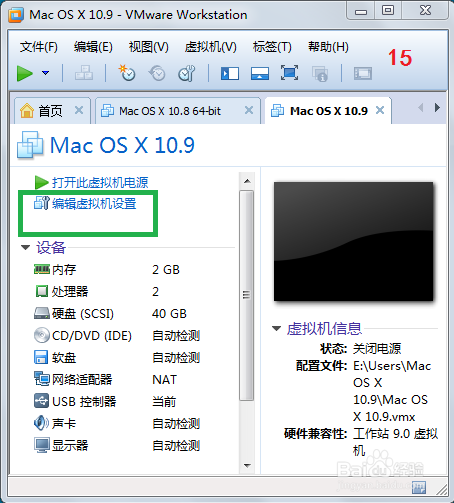The height and width of the screenshot is (503, 454).
Task: Click the green power-on play toolbar button
Action: click(x=24, y=73)
